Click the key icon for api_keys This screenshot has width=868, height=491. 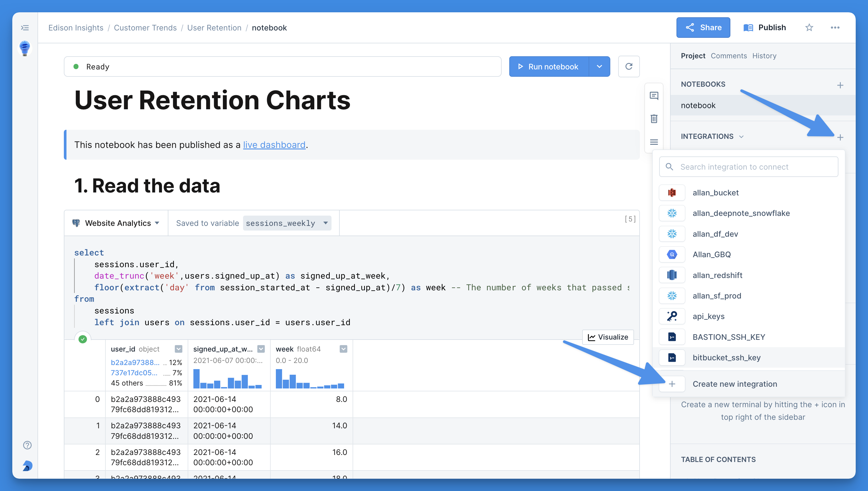(x=672, y=316)
